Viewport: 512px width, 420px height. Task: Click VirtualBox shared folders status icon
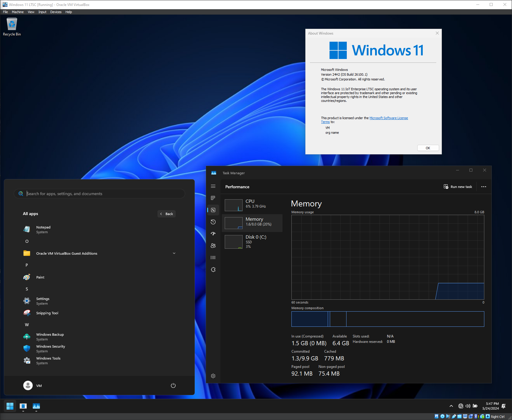click(x=459, y=416)
